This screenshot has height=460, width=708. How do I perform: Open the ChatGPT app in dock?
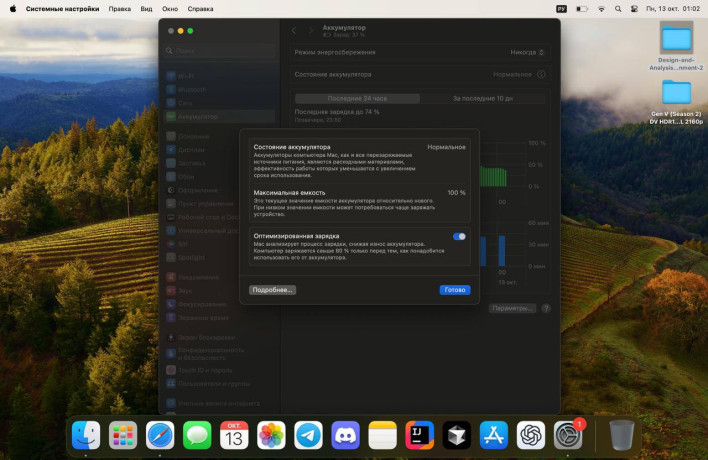531,435
